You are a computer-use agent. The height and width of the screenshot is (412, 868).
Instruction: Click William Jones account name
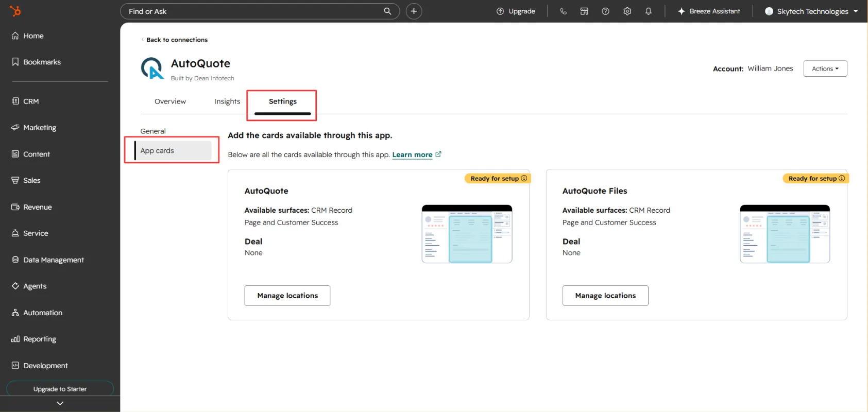point(770,68)
